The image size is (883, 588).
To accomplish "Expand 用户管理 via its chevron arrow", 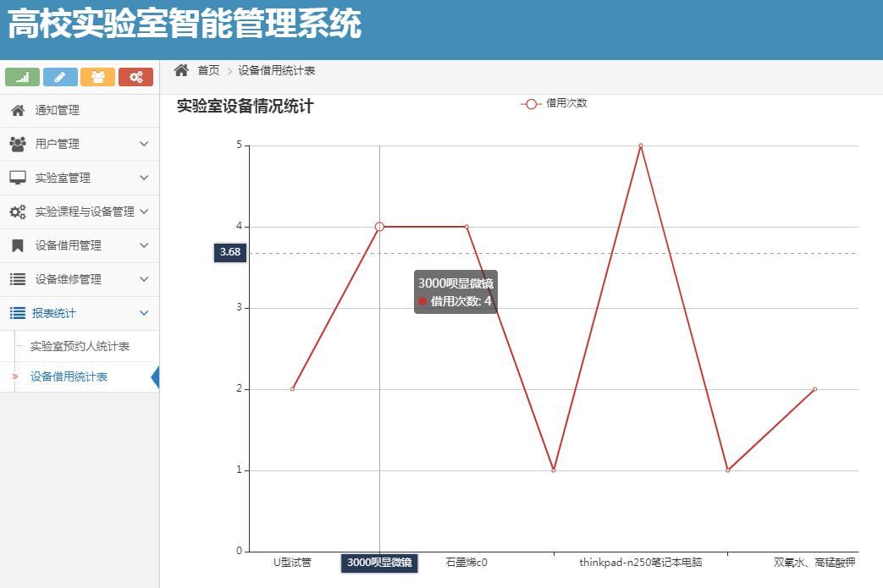I will [144, 144].
